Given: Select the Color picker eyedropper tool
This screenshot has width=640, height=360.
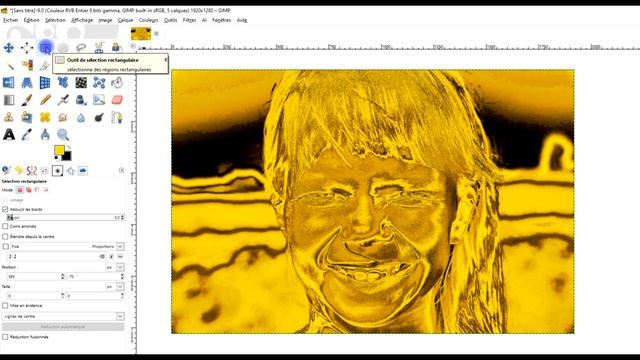Looking at the screenshot, I should [x=27, y=135].
